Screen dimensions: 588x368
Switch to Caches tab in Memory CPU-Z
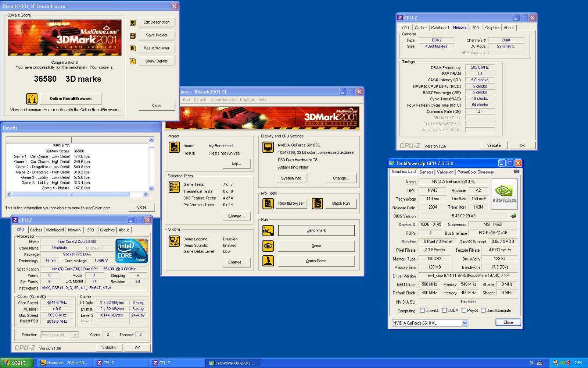click(x=421, y=28)
